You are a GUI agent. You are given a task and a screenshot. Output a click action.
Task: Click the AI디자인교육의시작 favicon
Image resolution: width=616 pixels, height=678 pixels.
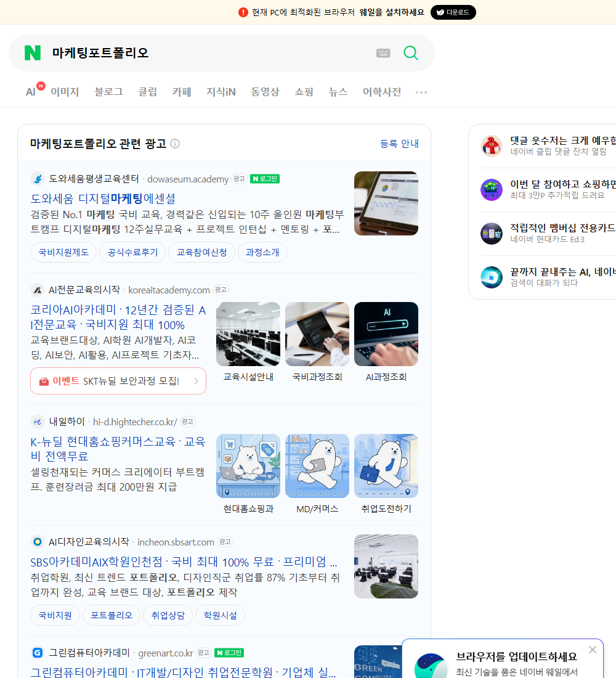point(38,542)
